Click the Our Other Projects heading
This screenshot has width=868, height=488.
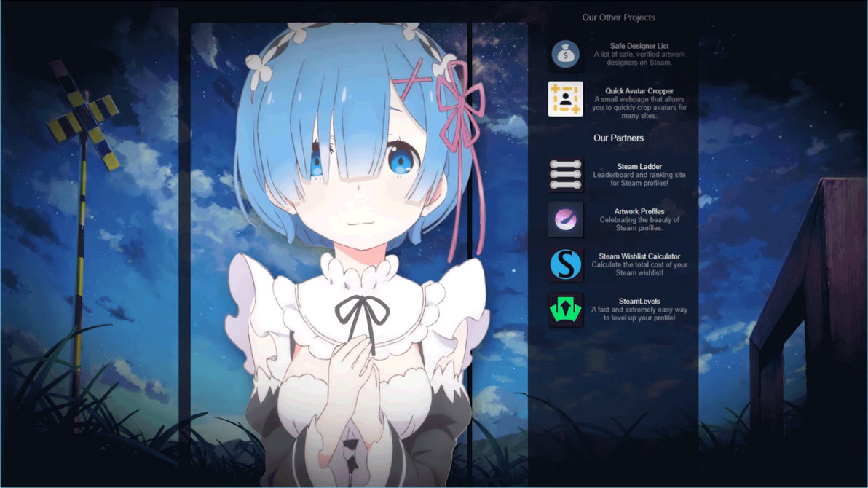(x=620, y=17)
